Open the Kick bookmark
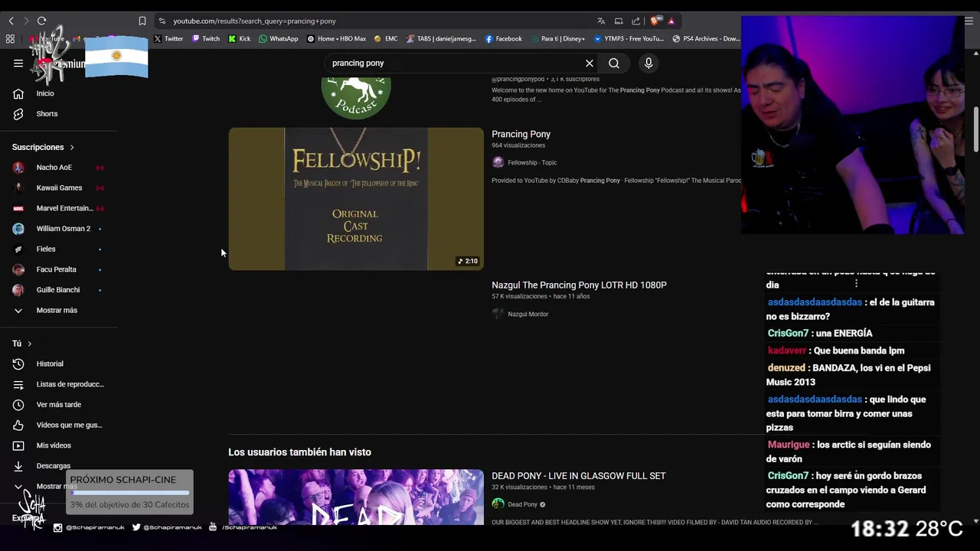 pos(240,38)
